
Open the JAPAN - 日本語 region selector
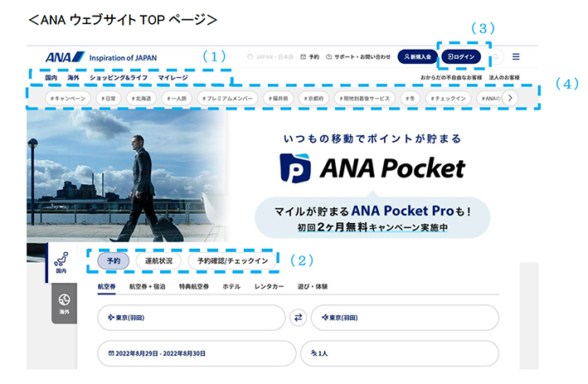point(270,57)
